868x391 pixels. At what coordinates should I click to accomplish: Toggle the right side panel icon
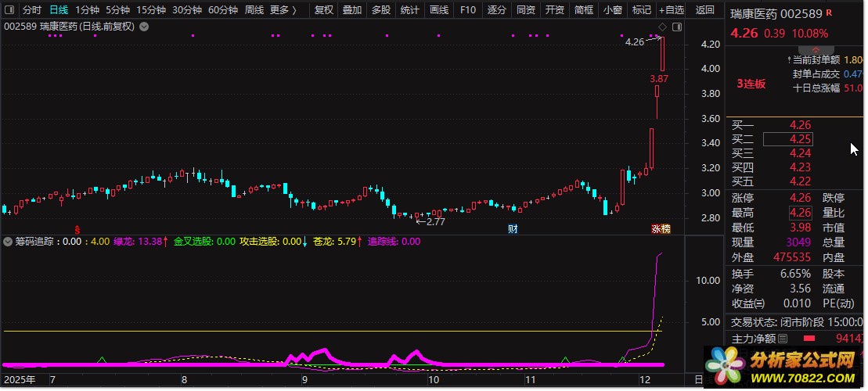point(678,27)
